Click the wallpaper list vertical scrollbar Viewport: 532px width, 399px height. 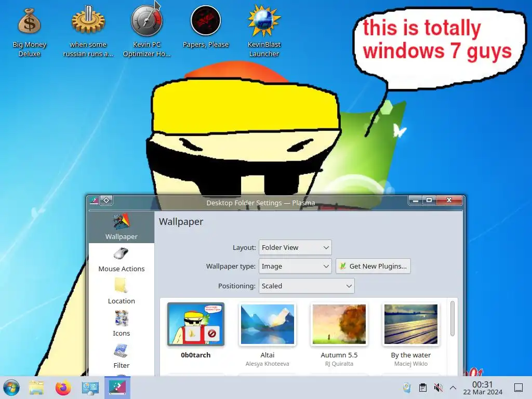coord(453,318)
